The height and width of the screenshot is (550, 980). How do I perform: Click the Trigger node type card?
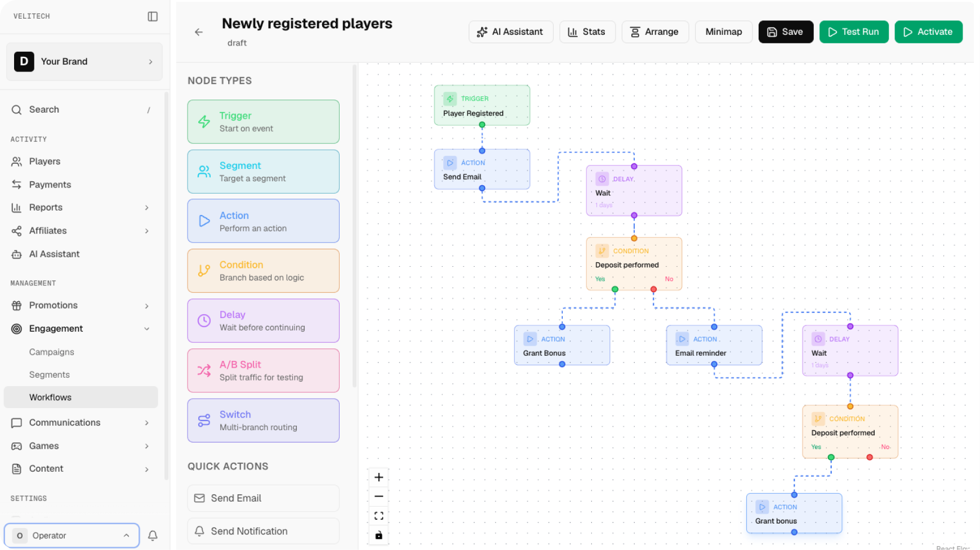click(x=264, y=122)
